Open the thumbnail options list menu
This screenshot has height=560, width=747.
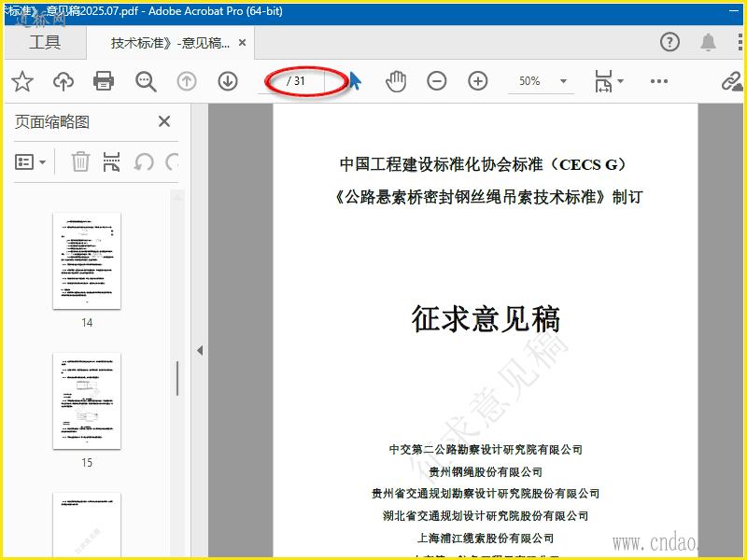(x=30, y=162)
